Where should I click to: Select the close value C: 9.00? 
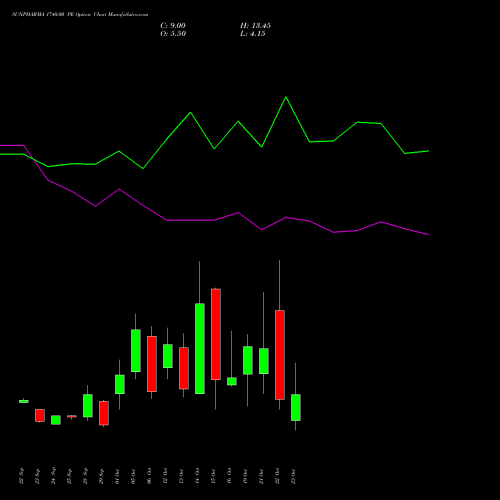(x=173, y=26)
